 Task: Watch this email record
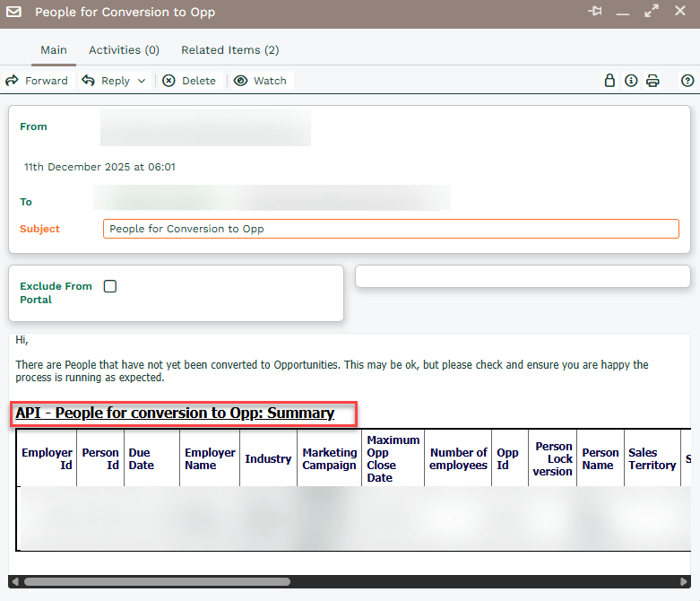tap(260, 81)
